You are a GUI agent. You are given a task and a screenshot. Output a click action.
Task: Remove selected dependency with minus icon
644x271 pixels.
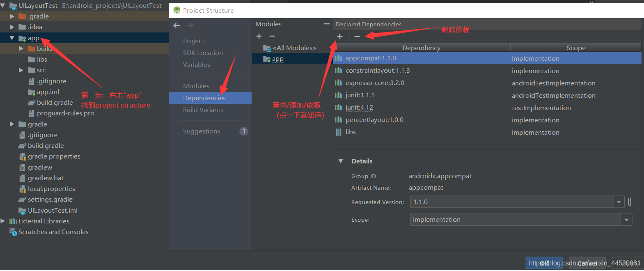(357, 37)
